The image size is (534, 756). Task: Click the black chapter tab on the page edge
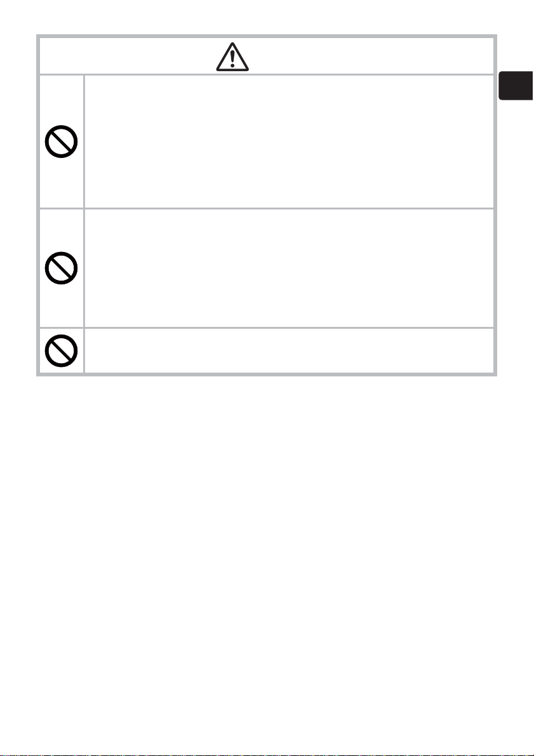click(516, 85)
